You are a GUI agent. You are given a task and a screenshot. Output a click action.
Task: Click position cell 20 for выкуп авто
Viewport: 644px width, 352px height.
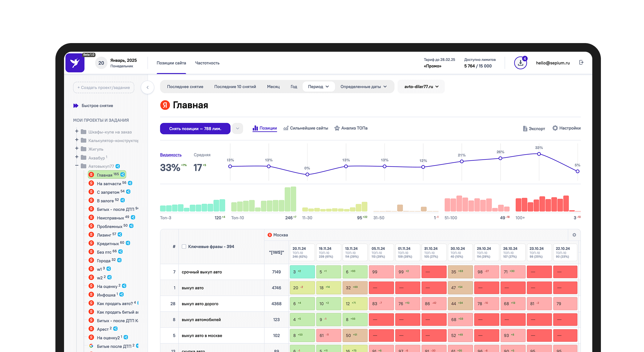coord(302,288)
